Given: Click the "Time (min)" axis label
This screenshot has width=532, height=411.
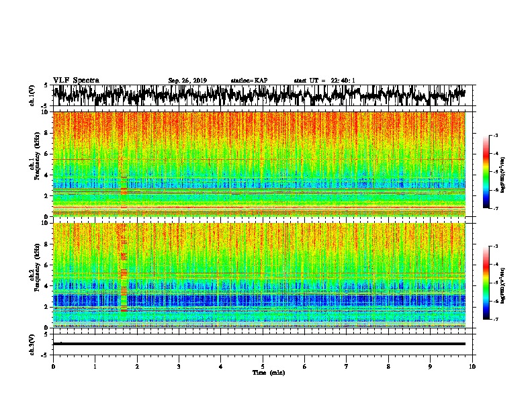Looking at the screenshot, I should (269, 373).
